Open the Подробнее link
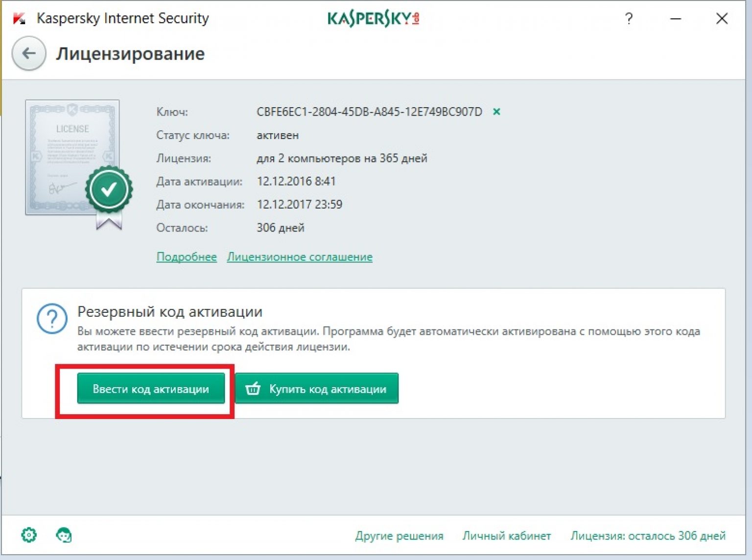The image size is (752, 560). pos(187,257)
